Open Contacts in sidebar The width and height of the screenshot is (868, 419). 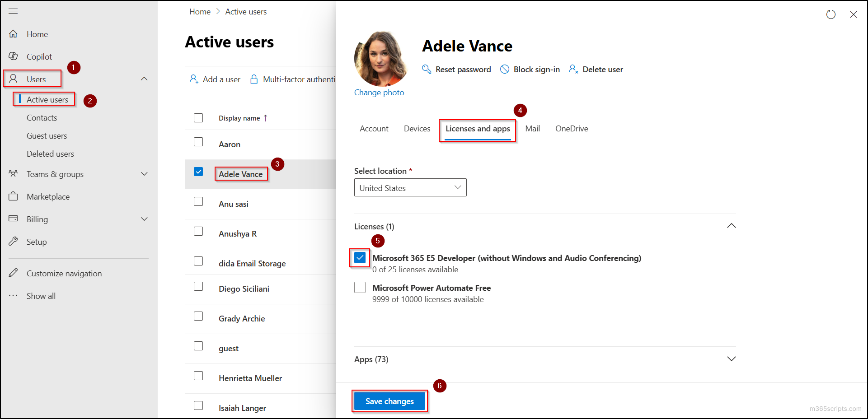coord(42,117)
